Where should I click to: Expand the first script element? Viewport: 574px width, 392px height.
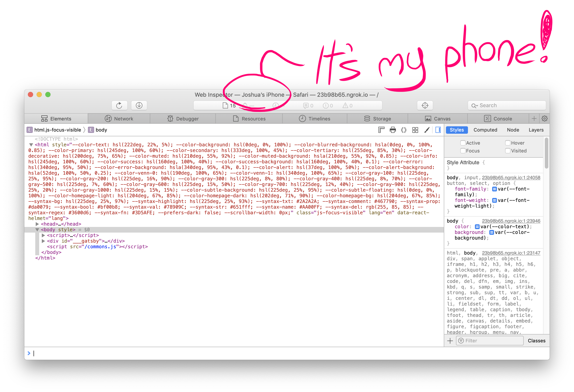click(x=43, y=235)
